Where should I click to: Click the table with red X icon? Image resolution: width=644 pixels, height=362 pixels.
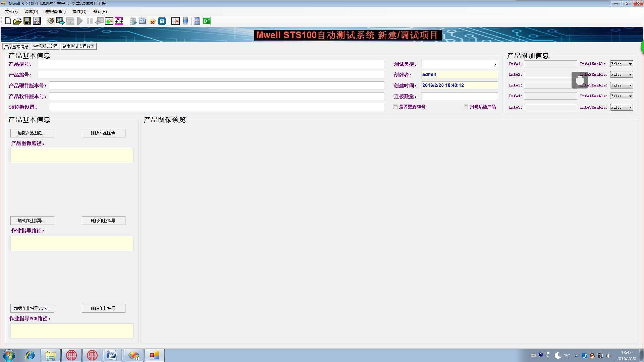[175, 21]
